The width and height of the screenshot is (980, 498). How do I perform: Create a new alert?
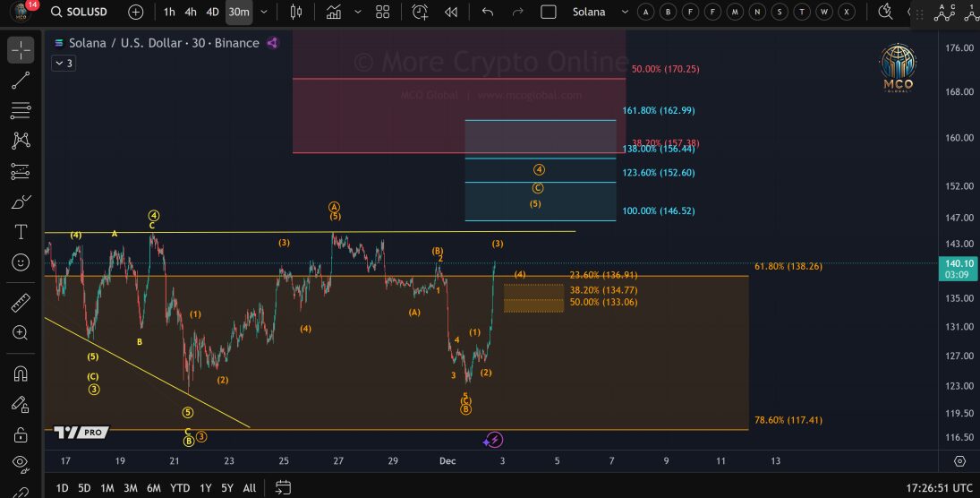click(420, 13)
